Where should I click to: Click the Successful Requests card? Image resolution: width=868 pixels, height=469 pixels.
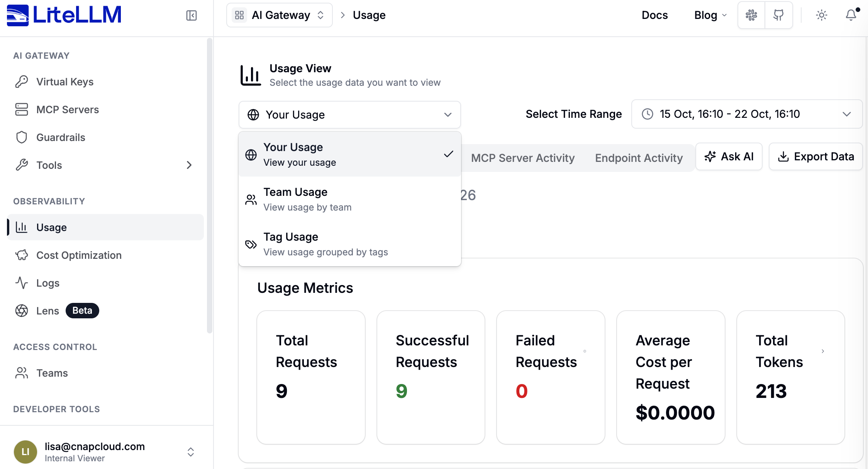pyautogui.click(x=431, y=377)
